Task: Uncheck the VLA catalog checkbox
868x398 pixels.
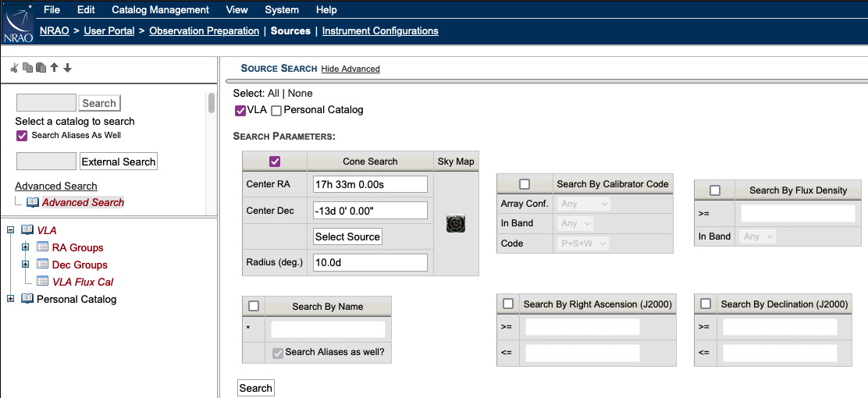Action: pos(240,110)
